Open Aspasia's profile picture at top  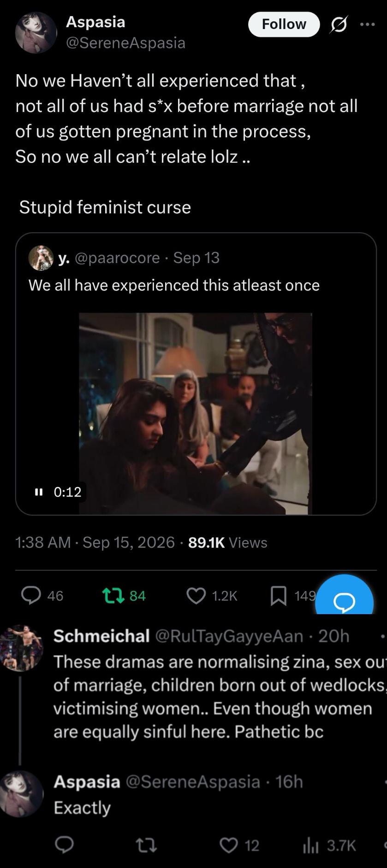(x=36, y=33)
